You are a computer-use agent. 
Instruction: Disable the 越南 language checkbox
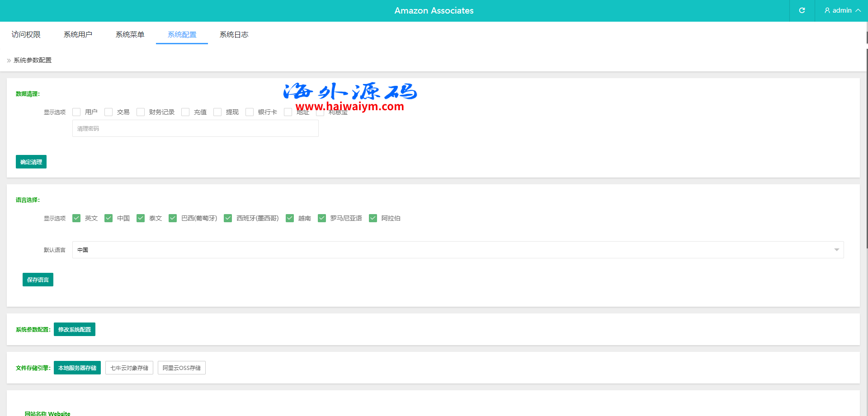click(290, 218)
